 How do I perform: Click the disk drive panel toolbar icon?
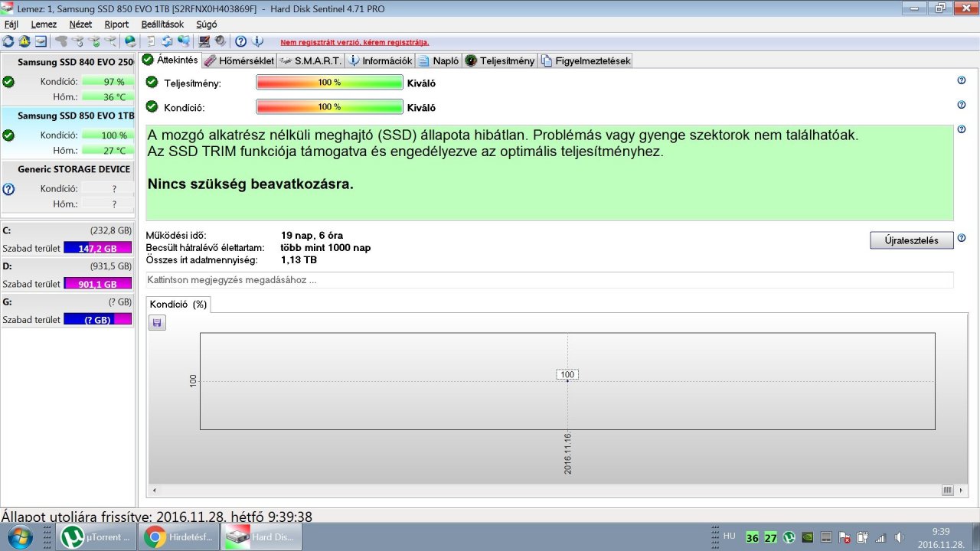click(x=41, y=41)
